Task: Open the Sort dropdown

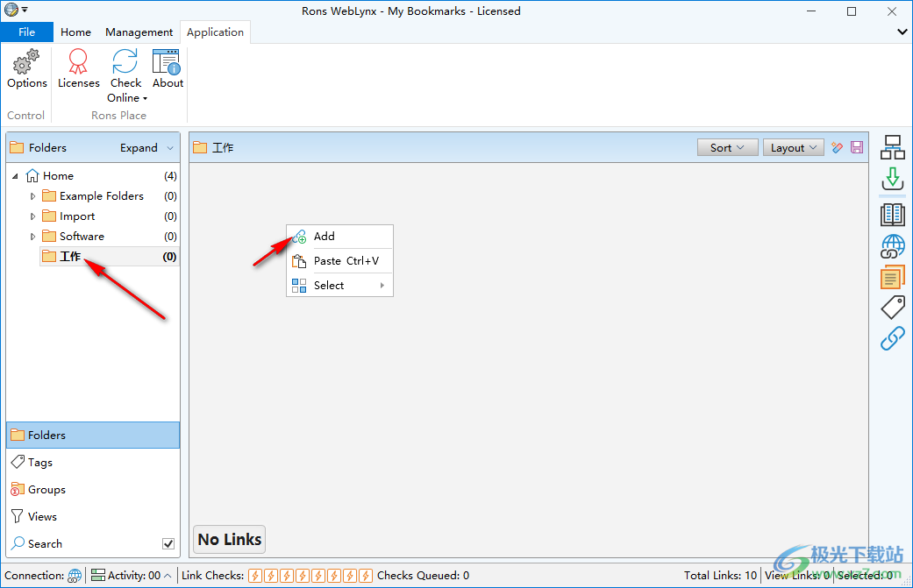Action: coord(727,147)
